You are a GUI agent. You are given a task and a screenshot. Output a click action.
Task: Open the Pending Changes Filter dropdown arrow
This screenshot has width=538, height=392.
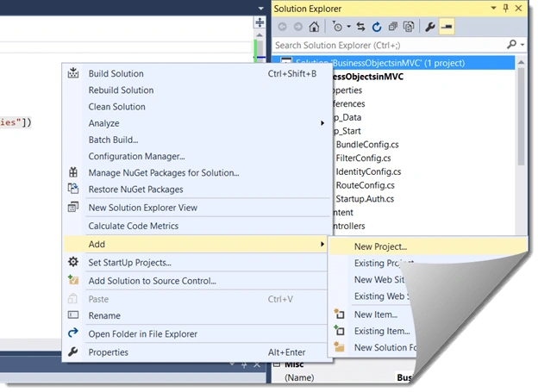pos(348,27)
